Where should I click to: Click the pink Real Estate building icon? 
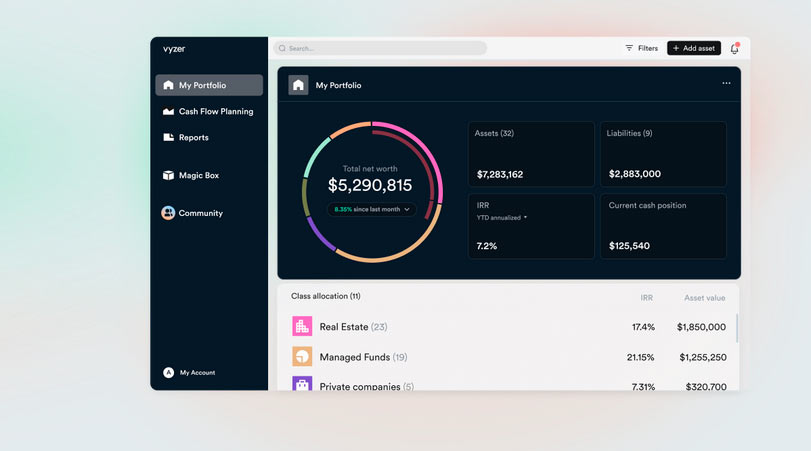coord(302,326)
